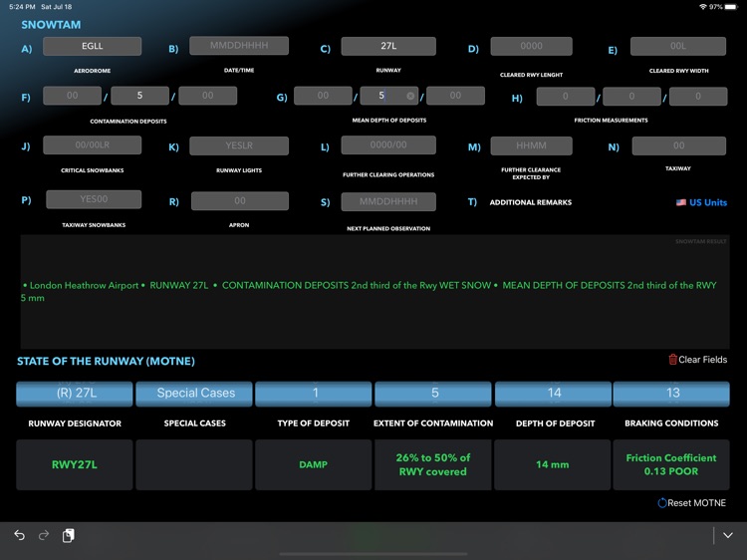Viewport: 747px width, 560px height.
Task: Dismiss keyboard with the down chevron
Action: click(728, 535)
